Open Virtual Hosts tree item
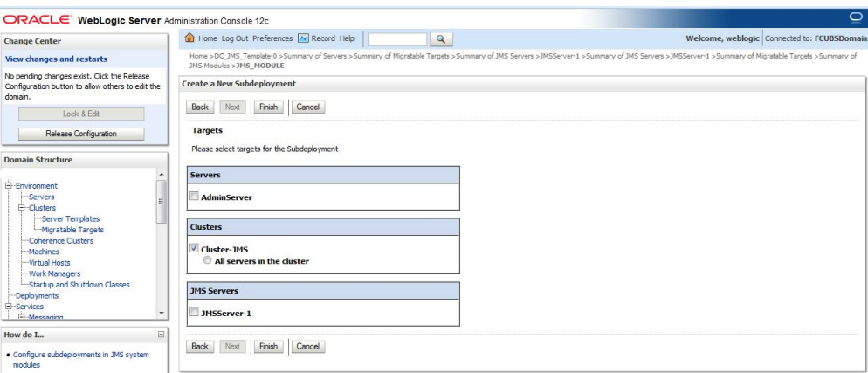 point(49,263)
